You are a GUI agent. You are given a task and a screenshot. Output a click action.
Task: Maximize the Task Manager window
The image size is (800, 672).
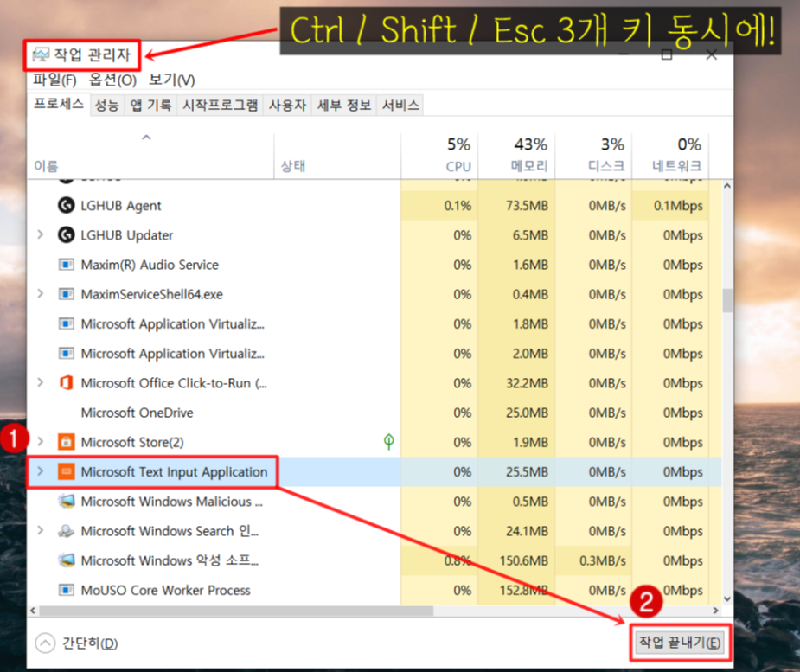(x=666, y=54)
